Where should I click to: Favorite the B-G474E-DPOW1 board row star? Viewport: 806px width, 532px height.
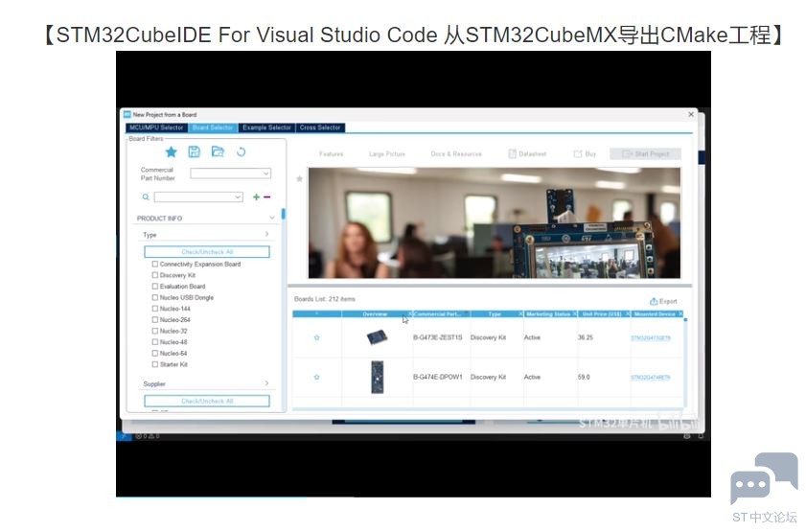click(316, 378)
